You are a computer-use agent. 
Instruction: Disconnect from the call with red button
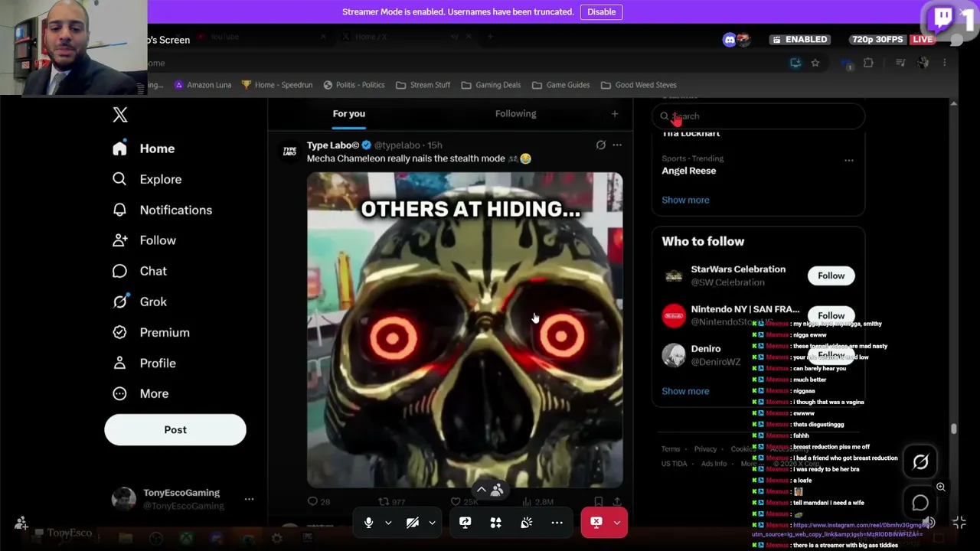click(x=596, y=523)
